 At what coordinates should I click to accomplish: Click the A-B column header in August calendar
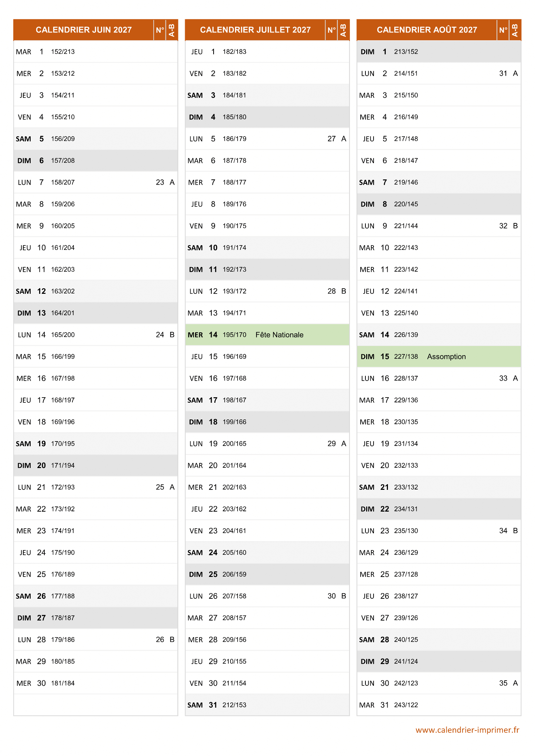point(515,30)
